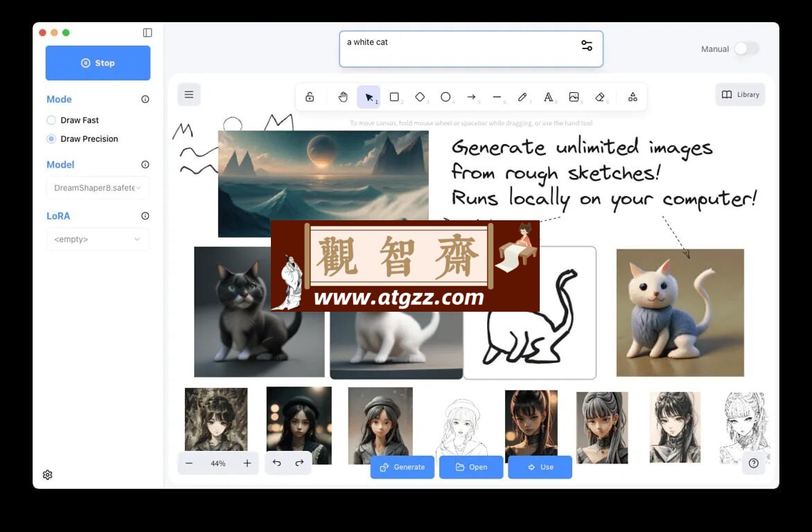The width and height of the screenshot is (812, 532).
Task: Select the handwritten 'Generate unlimited images' text
Action: (603, 174)
